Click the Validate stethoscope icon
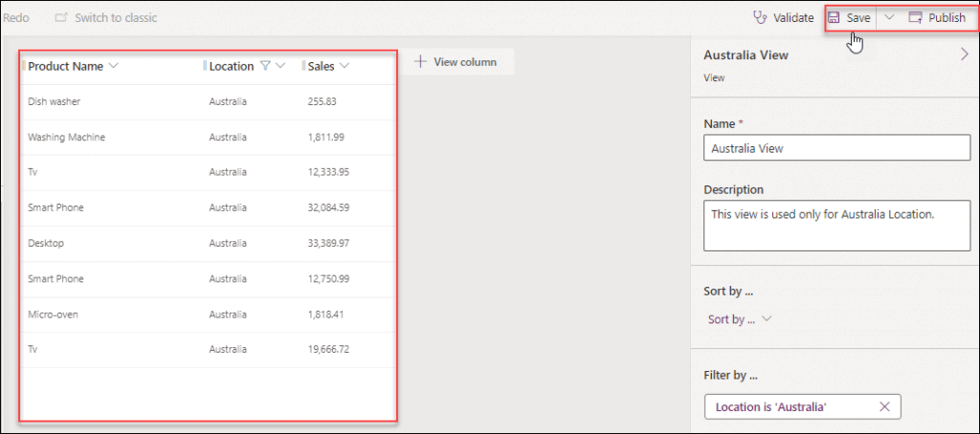This screenshot has height=434, width=980. tap(760, 18)
